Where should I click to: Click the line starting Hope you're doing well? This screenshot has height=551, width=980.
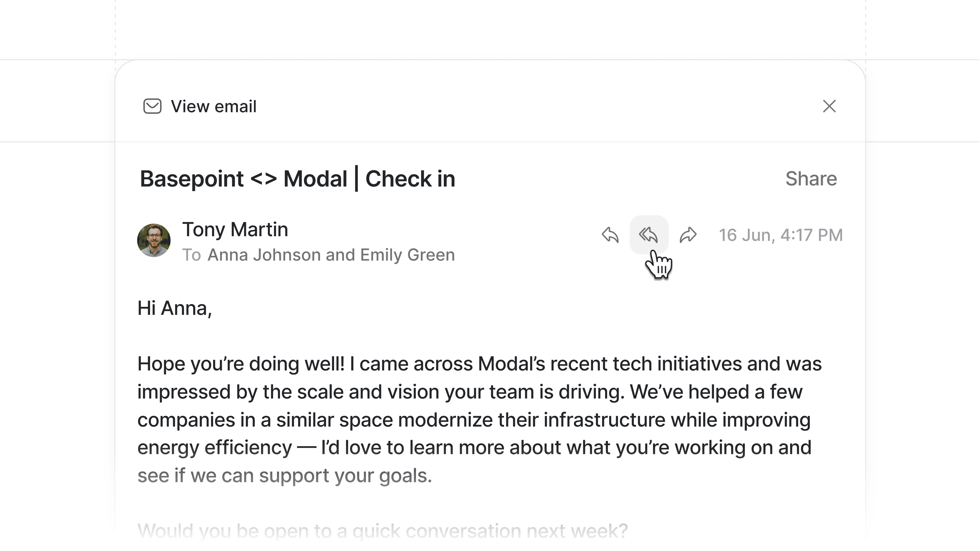[x=479, y=364]
